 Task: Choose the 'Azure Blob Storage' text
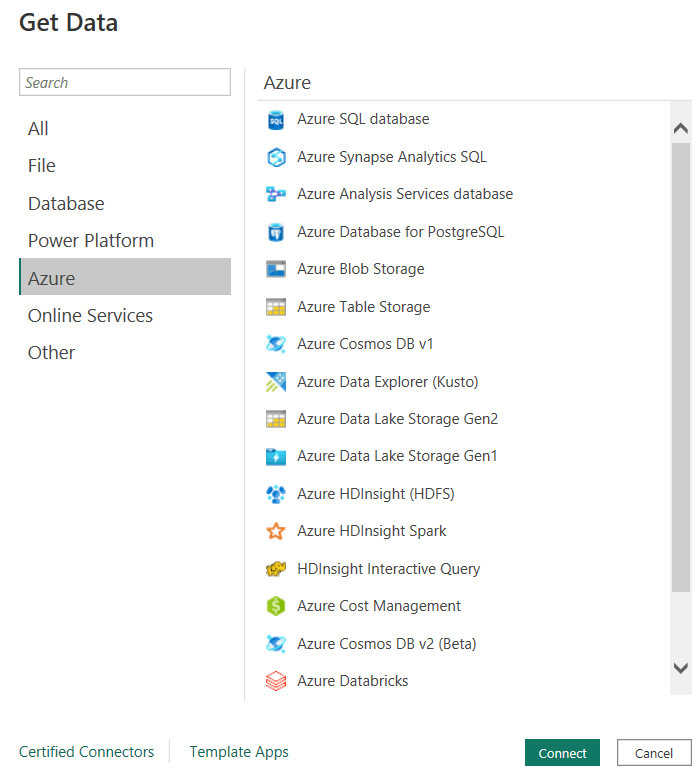point(360,269)
